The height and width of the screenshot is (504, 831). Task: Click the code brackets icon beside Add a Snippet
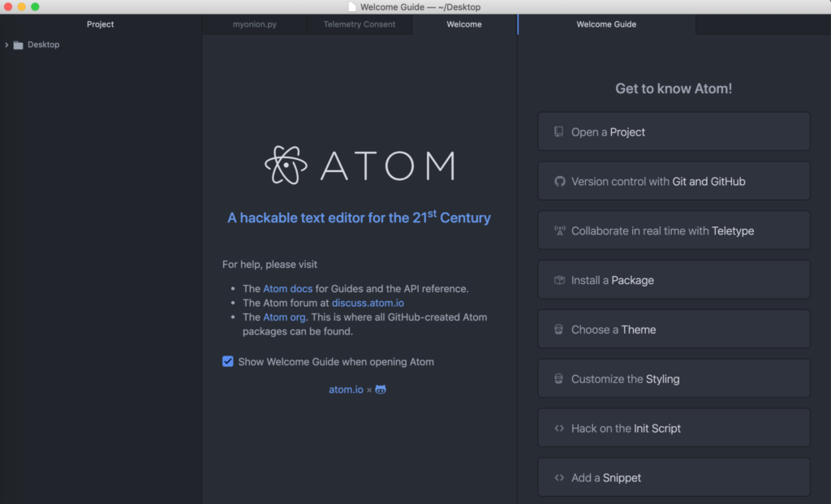pyautogui.click(x=559, y=477)
